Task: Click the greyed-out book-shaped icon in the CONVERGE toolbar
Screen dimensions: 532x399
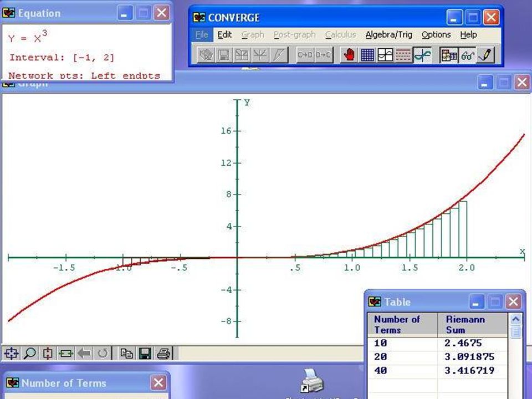Action: [242, 55]
